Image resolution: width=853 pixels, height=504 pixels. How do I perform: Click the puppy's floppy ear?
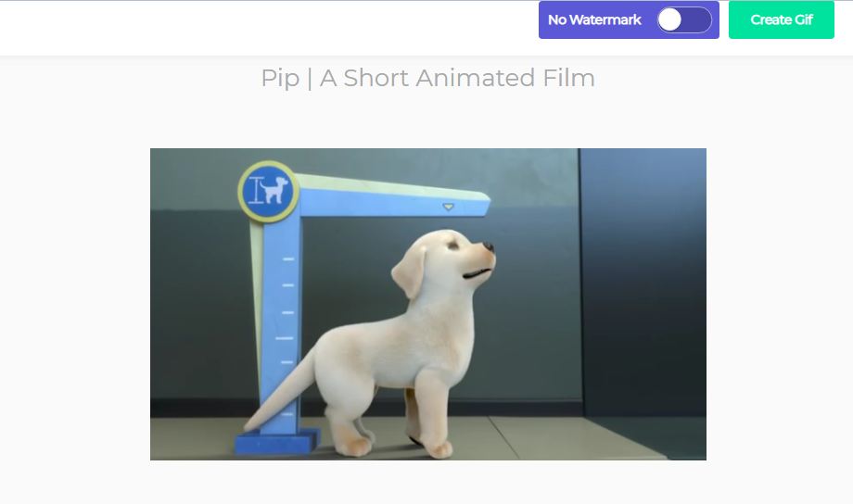(409, 273)
